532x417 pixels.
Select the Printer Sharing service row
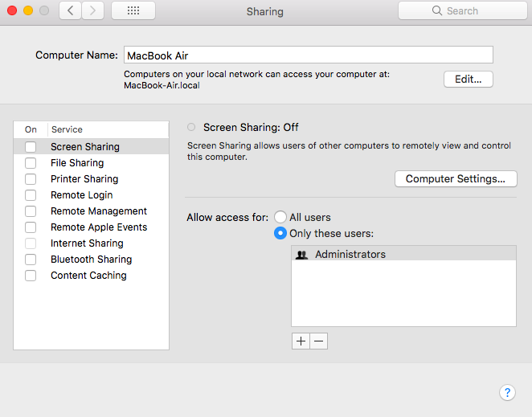92,179
